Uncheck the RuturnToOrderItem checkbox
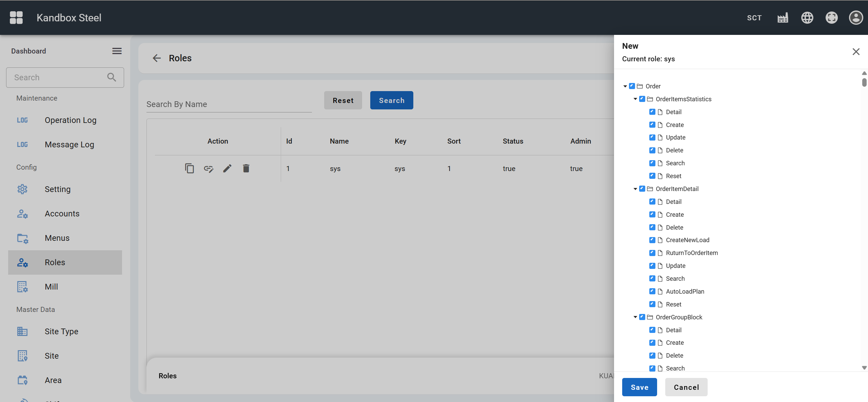 [652, 253]
